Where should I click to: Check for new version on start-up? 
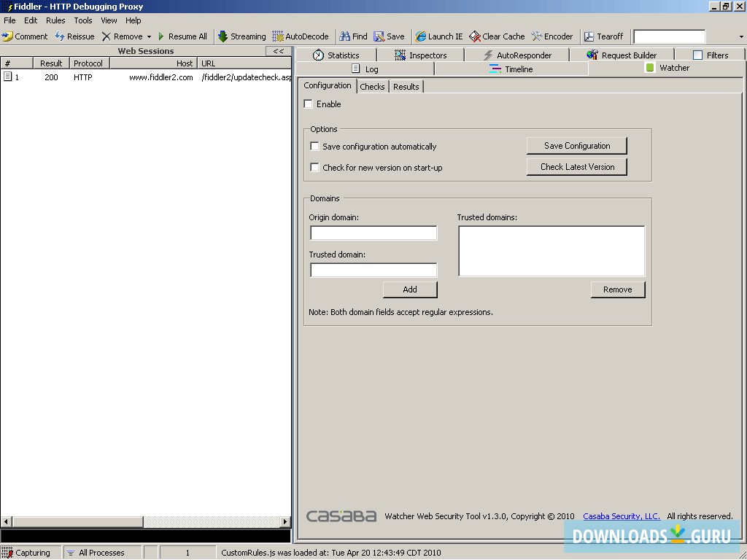(314, 167)
